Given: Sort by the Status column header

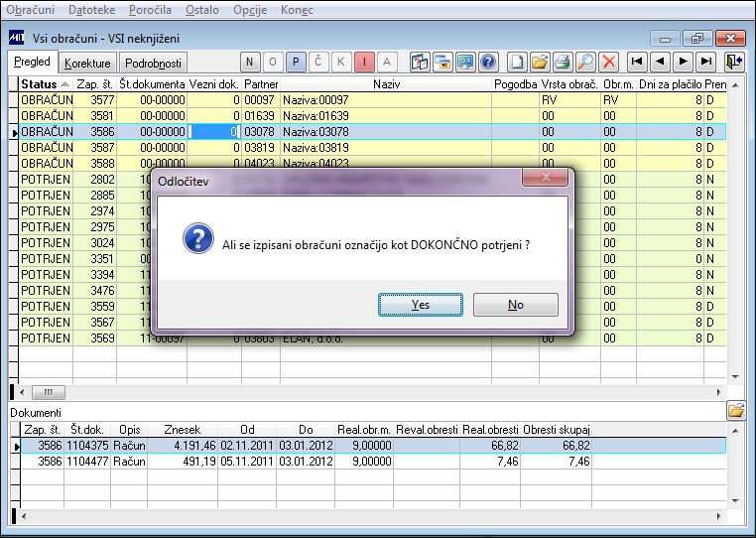Looking at the screenshot, I should (x=46, y=84).
